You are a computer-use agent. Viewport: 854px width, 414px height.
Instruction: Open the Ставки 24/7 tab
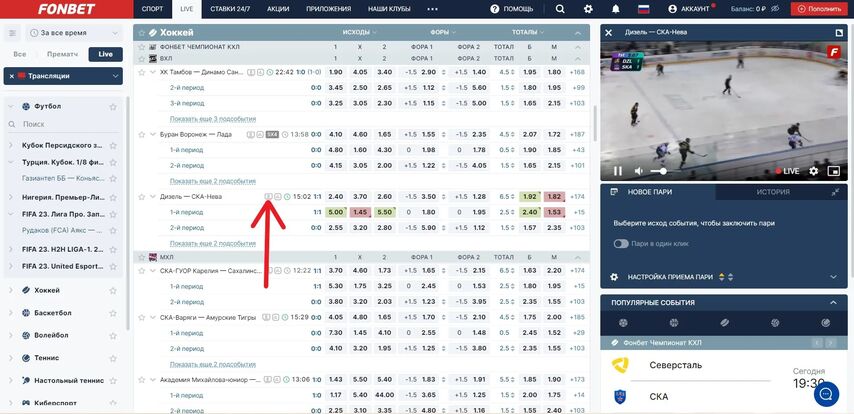tap(230, 9)
